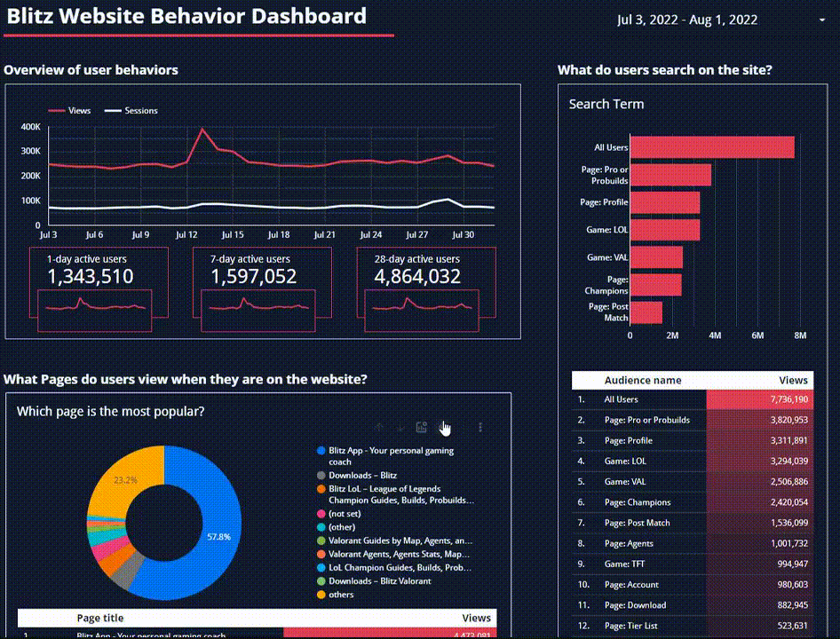Image resolution: width=840 pixels, height=639 pixels.
Task: Select 'Page: Post Match' row in the Audience table
Action: (x=693, y=523)
